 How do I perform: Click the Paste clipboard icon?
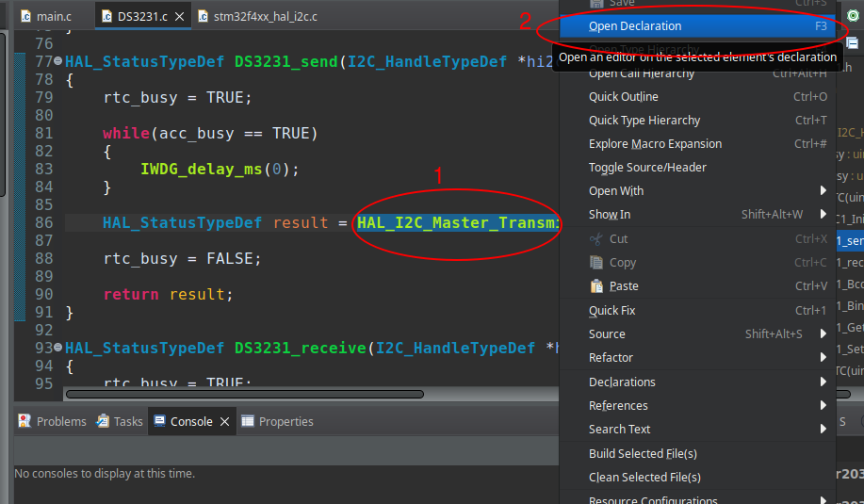click(x=596, y=285)
